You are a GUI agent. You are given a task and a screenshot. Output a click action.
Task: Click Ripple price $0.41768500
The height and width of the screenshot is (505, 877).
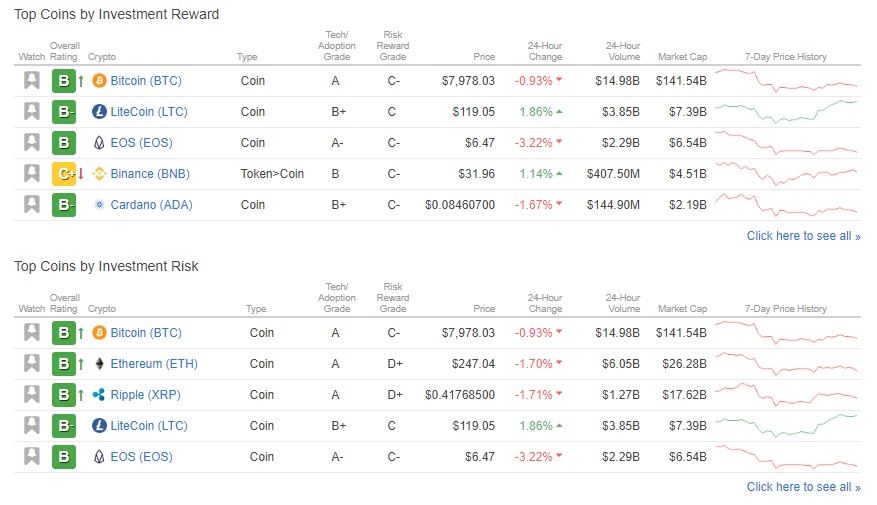pyautogui.click(x=460, y=395)
